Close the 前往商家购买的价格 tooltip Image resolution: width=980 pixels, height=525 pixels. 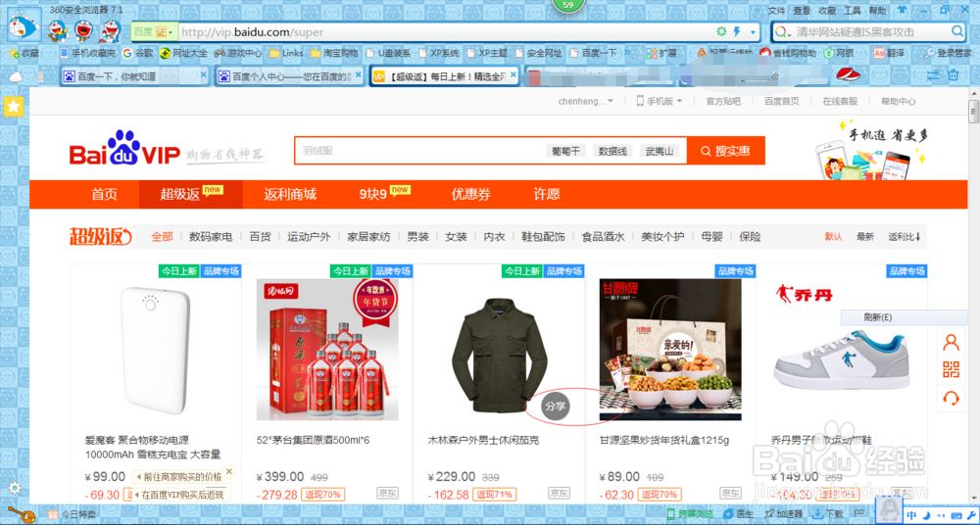pos(229,470)
